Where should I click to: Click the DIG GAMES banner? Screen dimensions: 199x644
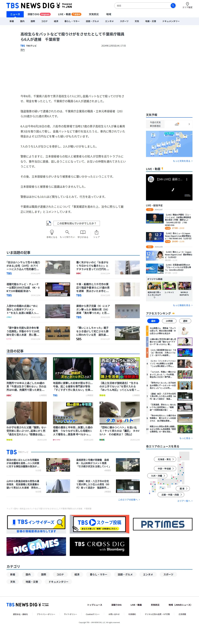(x=36, y=547)
